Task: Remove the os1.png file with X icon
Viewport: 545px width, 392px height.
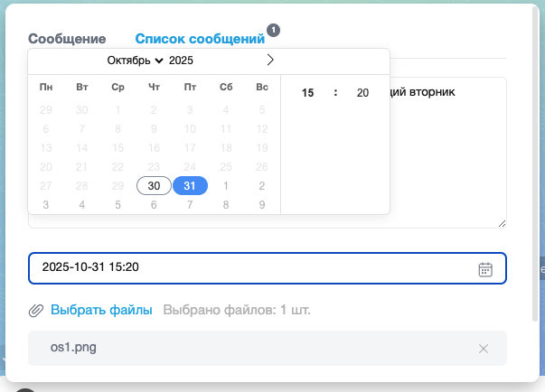Action: tap(484, 349)
